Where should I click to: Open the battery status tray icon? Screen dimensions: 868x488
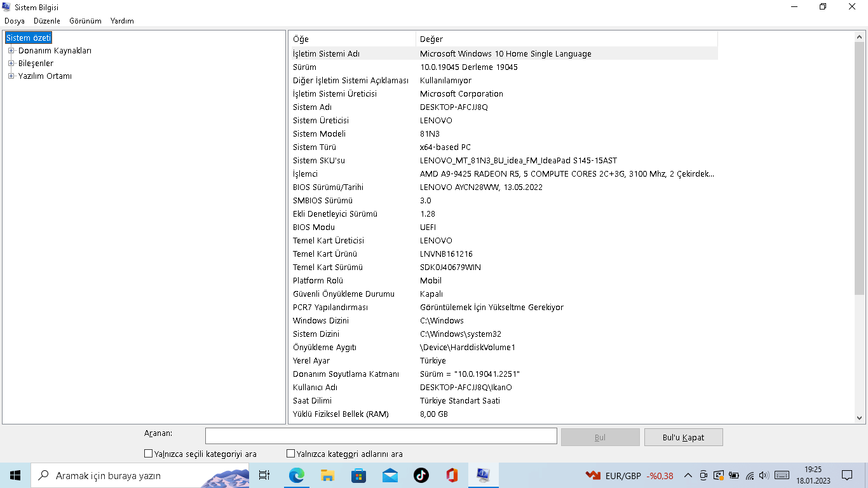(734, 475)
